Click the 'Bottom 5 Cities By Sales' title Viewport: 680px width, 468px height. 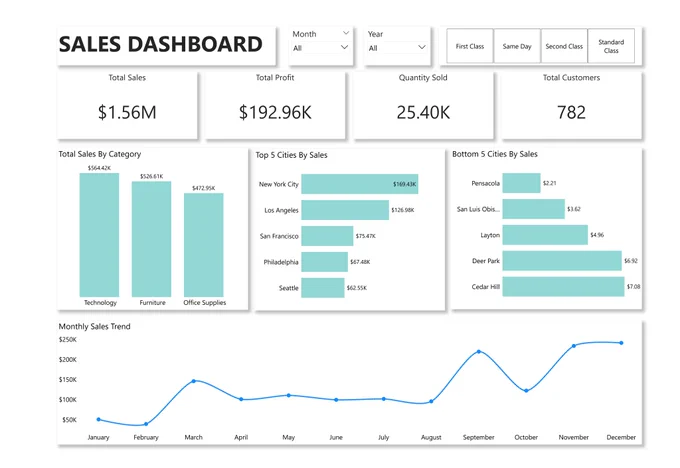[x=495, y=154]
